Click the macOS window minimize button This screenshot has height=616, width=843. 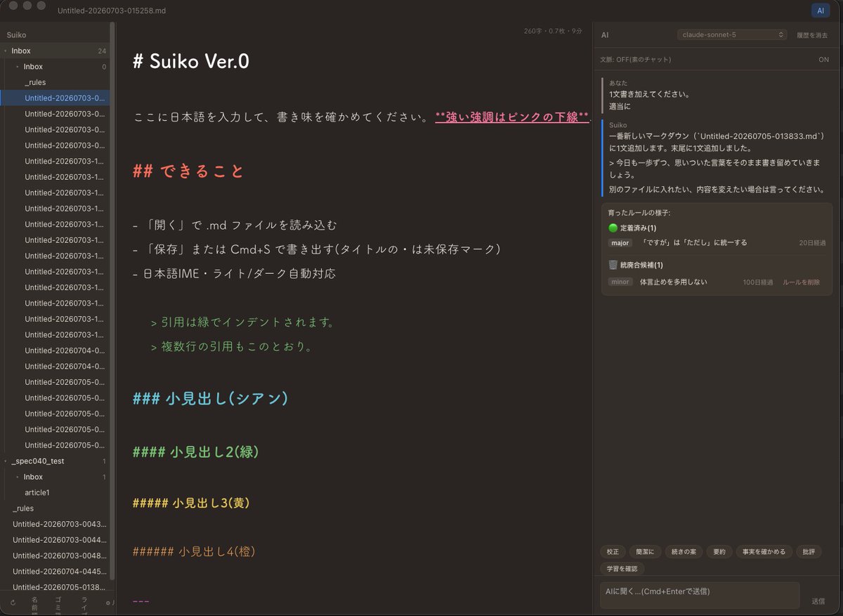click(27, 6)
